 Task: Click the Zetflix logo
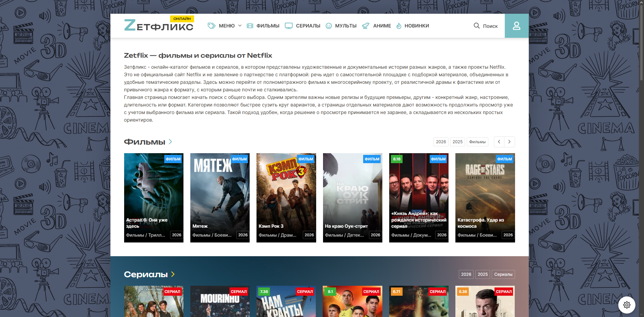(x=159, y=25)
